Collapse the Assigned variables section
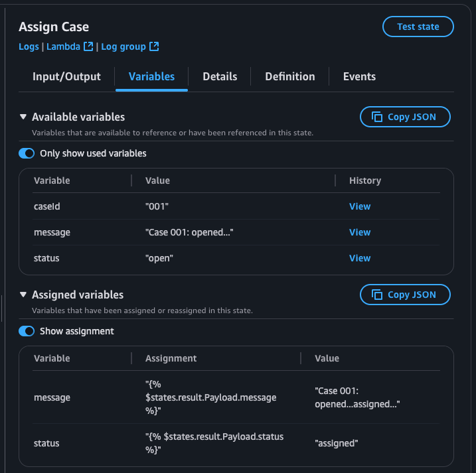Screen dimensions: 476x473 pyautogui.click(x=23, y=295)
